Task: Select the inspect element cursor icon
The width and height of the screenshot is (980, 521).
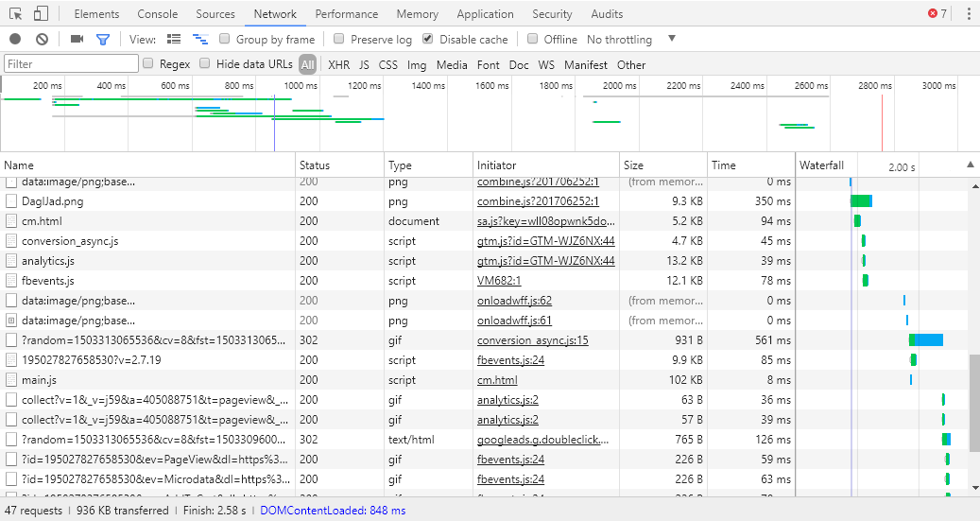Action: [16, 14]
